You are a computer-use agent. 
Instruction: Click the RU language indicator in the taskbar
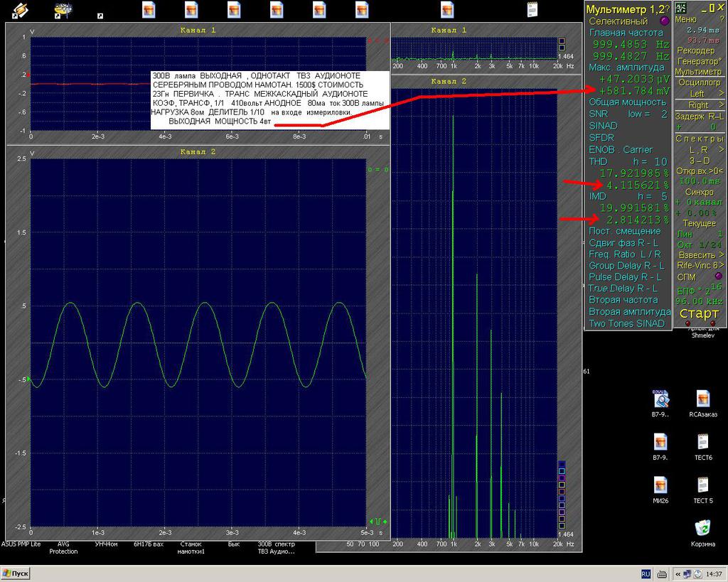coord(646,574)
